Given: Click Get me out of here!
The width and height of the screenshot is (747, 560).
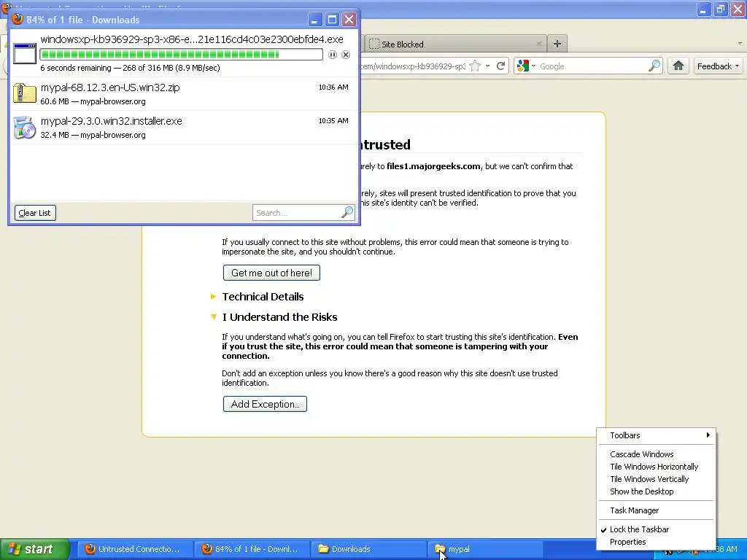Looking at the screenshot, I should pos(271,273).
